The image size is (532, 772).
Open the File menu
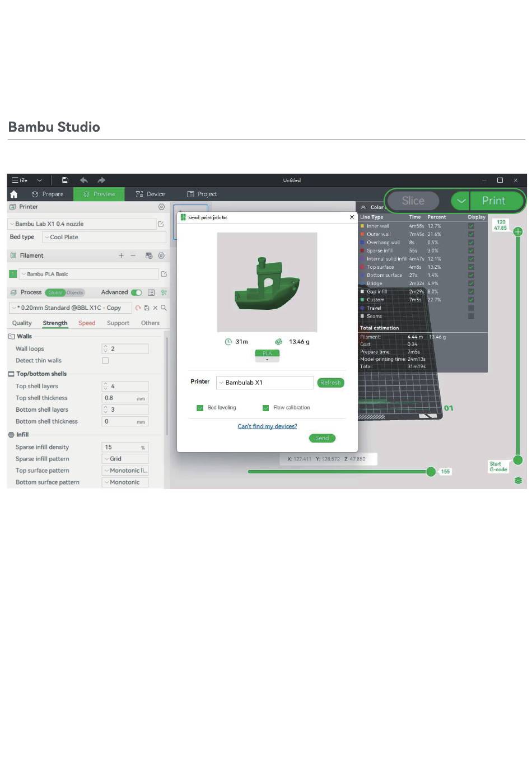(20, 180)
